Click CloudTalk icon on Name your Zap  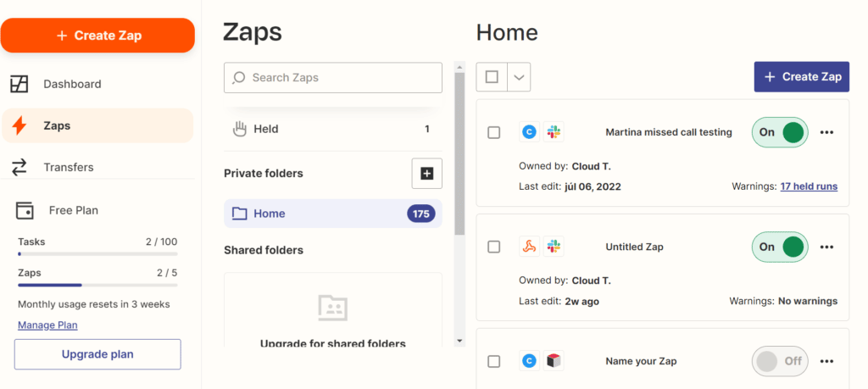coord(530,361)
